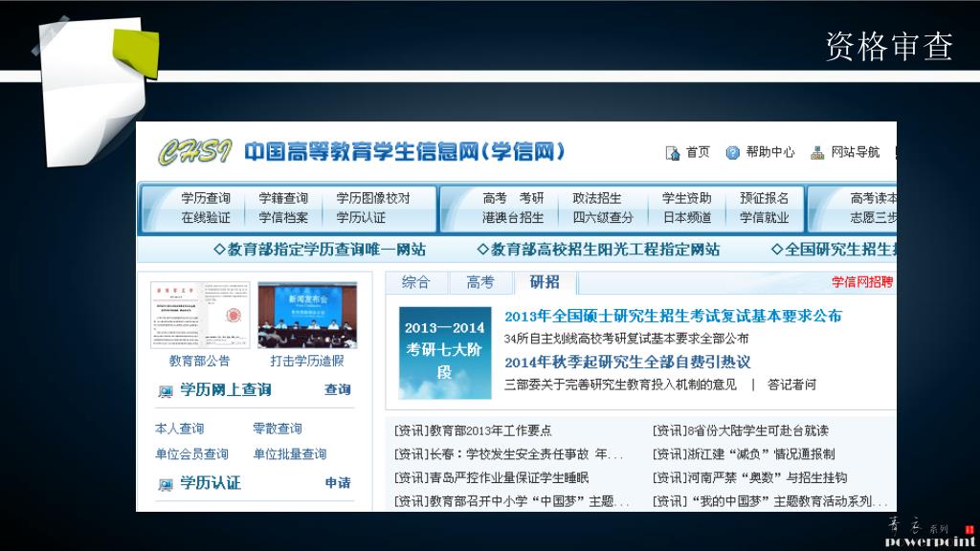
Task: Click the site title 中国高等教育学生信息网(学信网)
Action: click(x=405, y=152)
